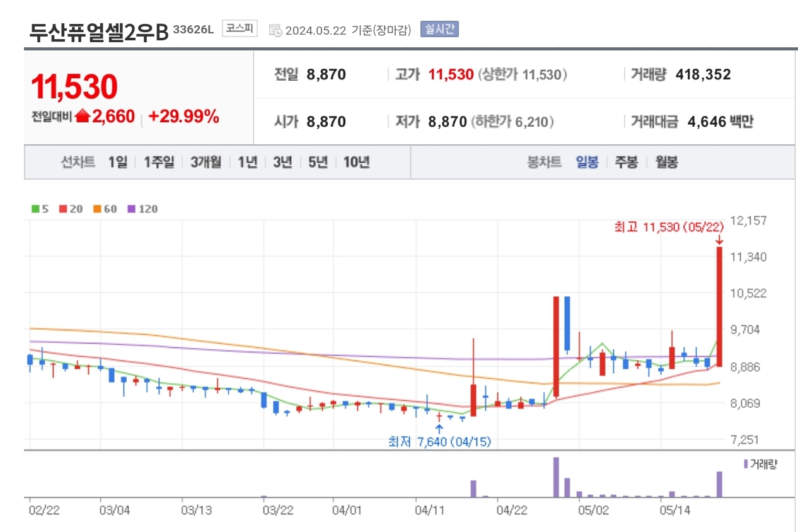Click the 2024.05.22 기준(장마감) date text

[x=348, y=30]
